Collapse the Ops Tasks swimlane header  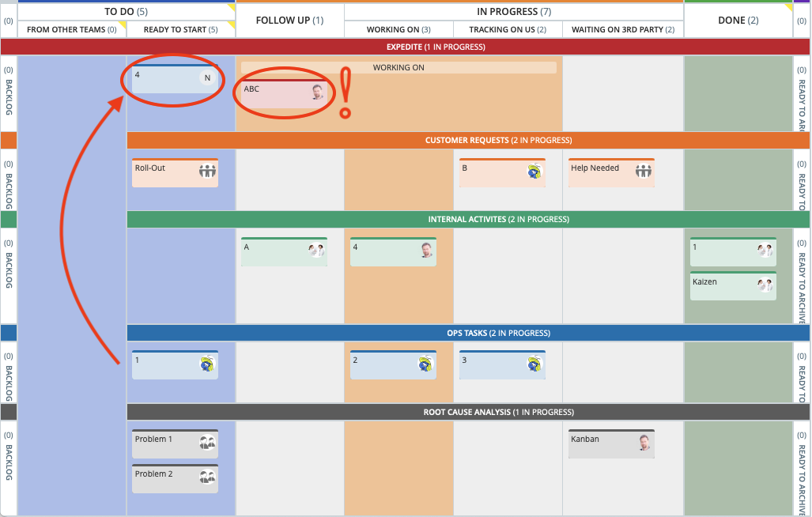[498, 333]
